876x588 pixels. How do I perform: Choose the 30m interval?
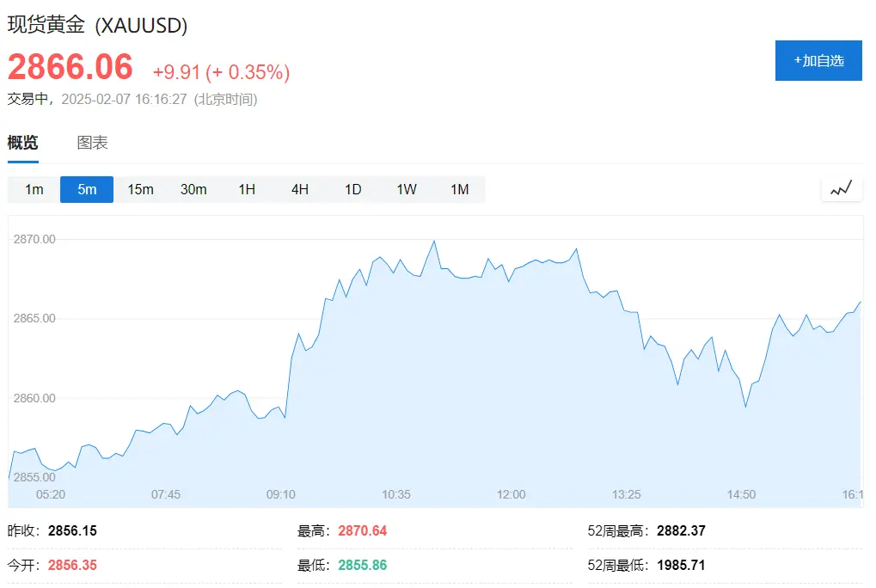click(x=193, y=189)
